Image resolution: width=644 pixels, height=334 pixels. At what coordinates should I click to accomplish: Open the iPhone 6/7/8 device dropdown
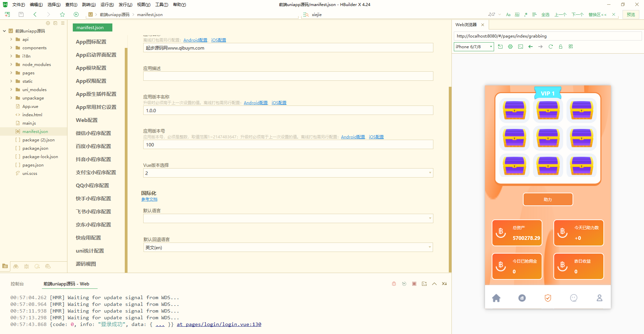474,47
